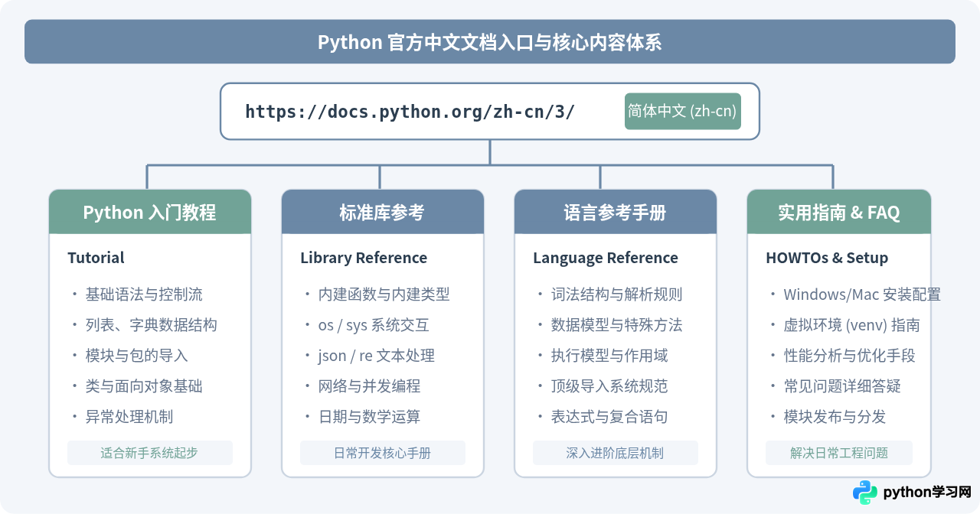The height and width of the screenshot is (514, 980).
Task: Click the 日常开发核心手册 tag
Action: 383,453
